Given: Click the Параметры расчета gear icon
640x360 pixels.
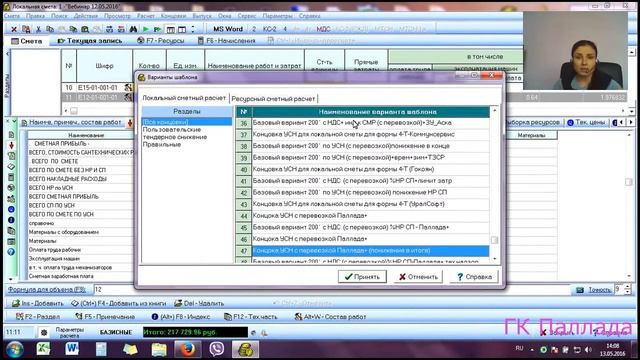Looking at the screenshot, I should coord(44,332).
